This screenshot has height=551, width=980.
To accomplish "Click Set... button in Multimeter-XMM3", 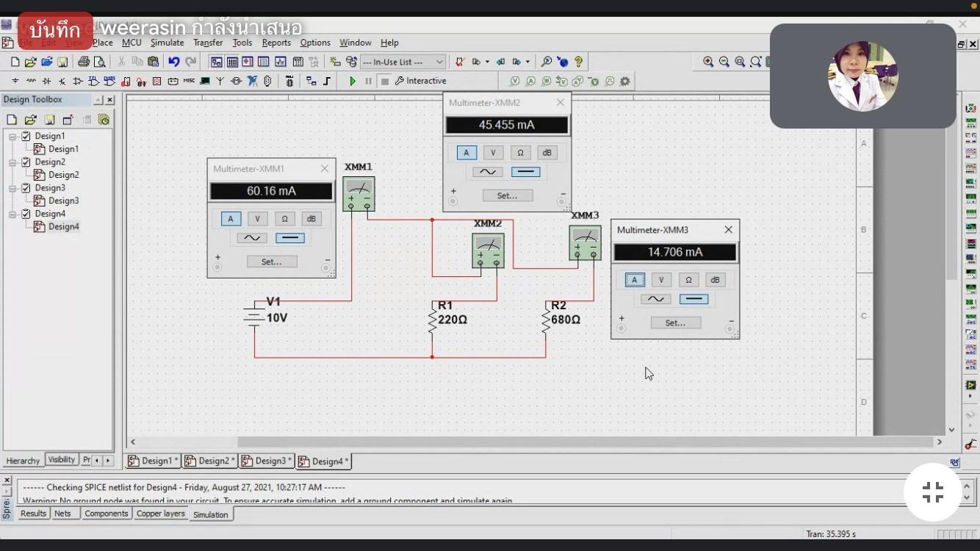I will (x=675, y=323).
